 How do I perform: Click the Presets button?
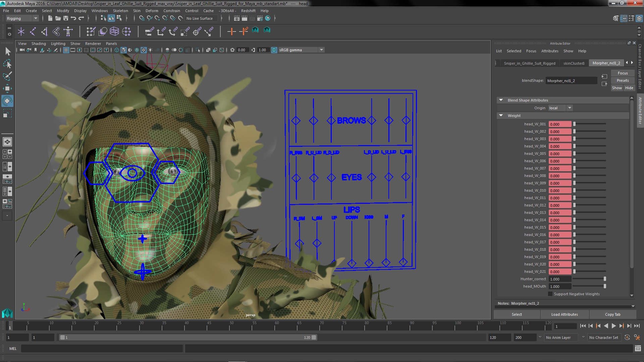coord(623,80)
